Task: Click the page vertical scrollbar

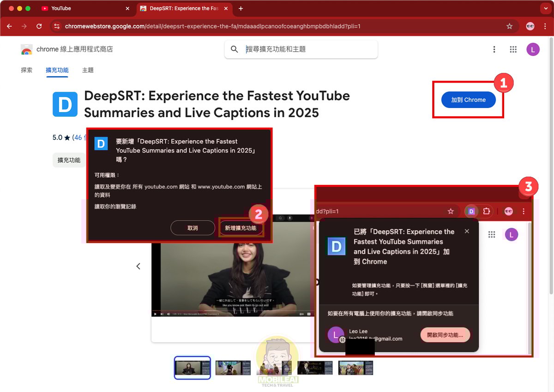Action: [551, 166]
